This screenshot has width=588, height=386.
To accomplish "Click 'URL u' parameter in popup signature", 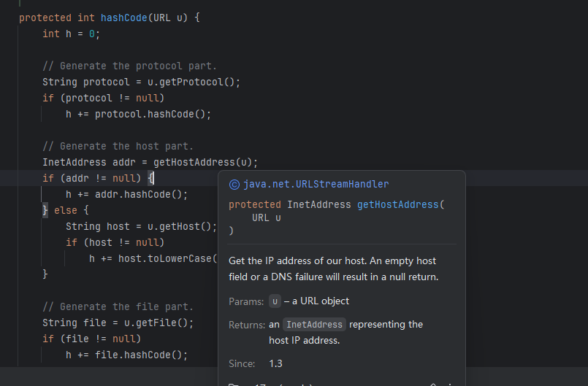I will coord(267,217).
